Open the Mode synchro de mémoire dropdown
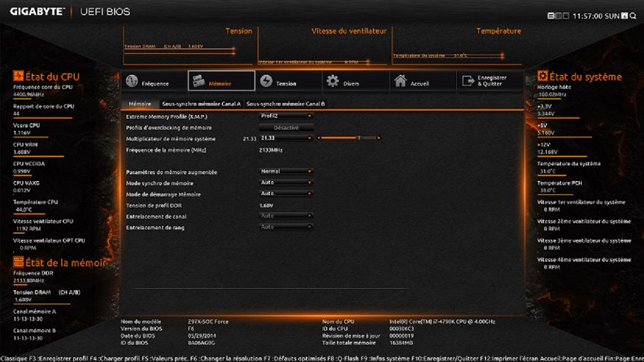Image resolution: width=644 pixels, height=362 pixels. pyautogui.click(x=286, y=182)
